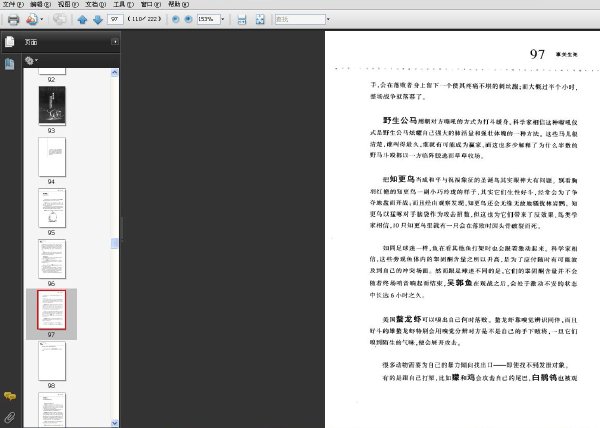The height and width of the screenshot is (428, 600).
Task: Click the thumbnail scrollbar up arrow
Action: click(114, 73)
